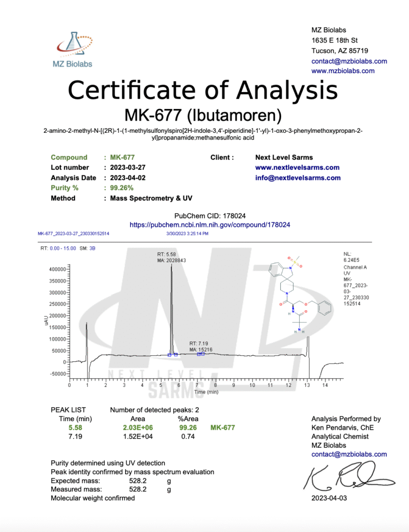Screen dimensions: 409x532
Task: Click the RT range value 0.00 - 15.00
Action: click(63, 248)
